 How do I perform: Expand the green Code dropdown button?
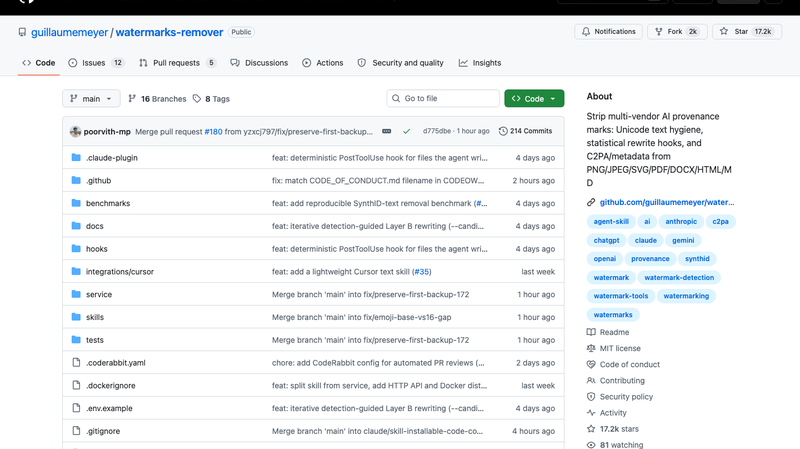coord(534,98)
